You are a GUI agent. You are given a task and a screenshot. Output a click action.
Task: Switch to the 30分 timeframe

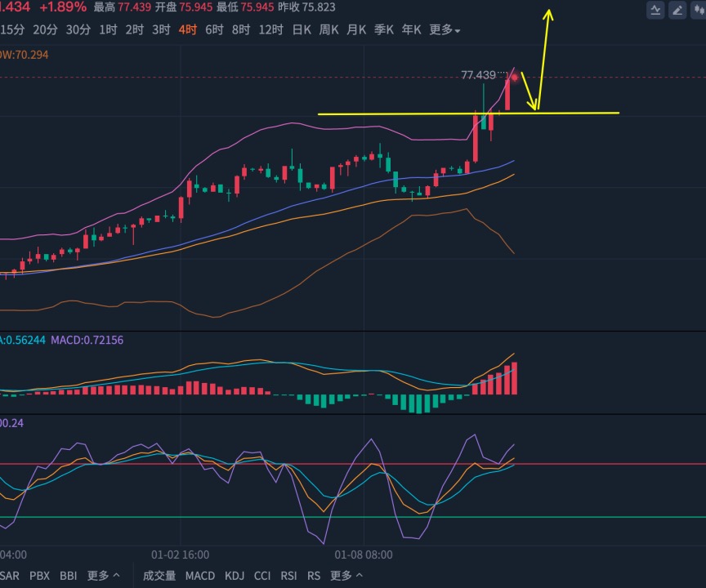78,29
